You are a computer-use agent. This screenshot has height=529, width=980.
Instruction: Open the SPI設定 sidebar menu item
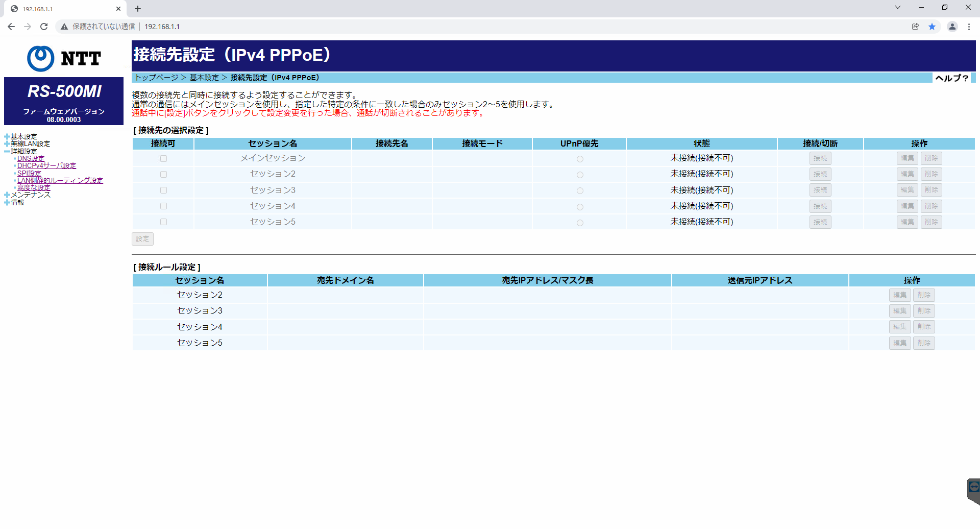[29, 174]
